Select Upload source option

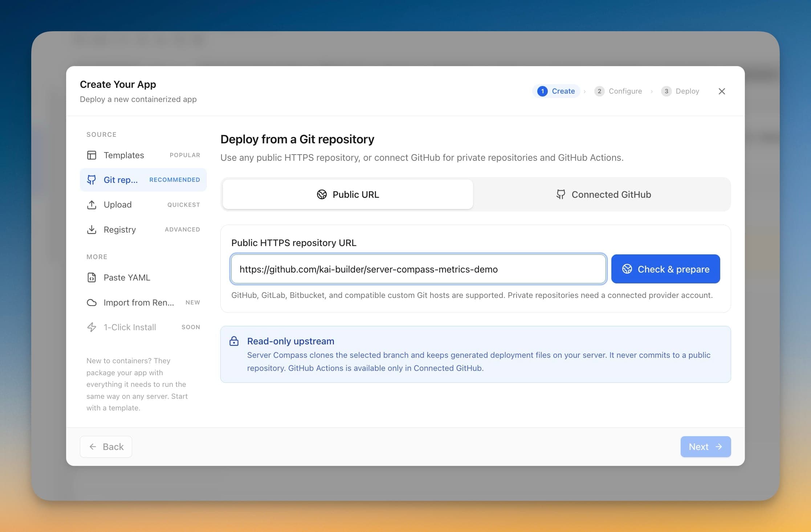(x=143, y=205)
